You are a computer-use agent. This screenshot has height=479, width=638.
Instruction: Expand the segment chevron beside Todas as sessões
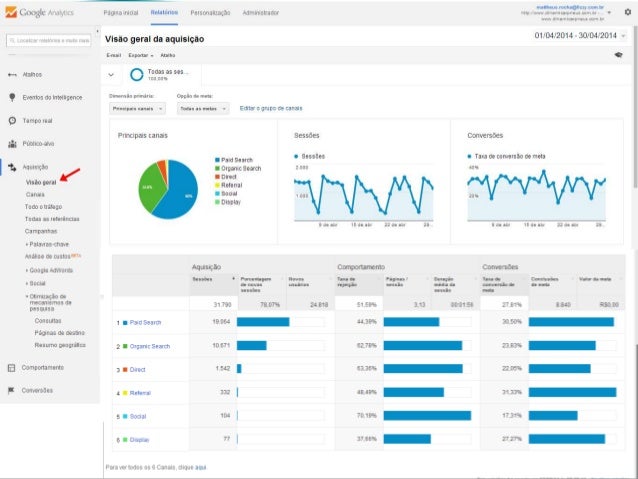click(x=112, y=74)
